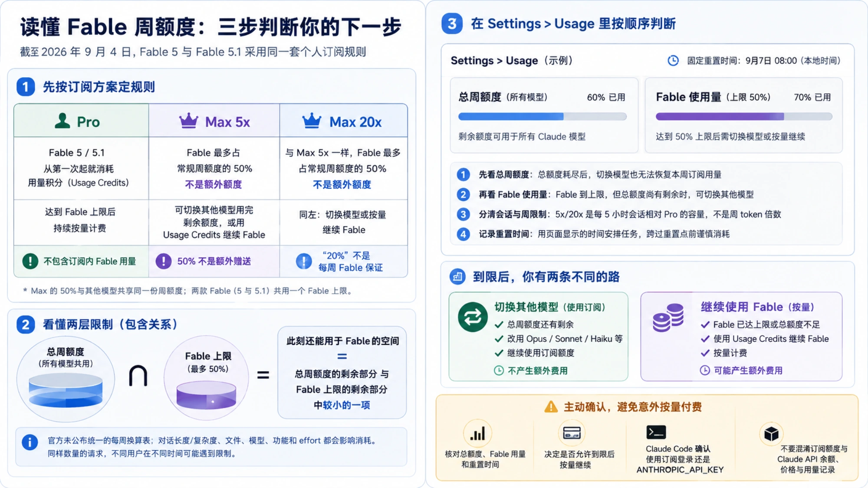Click the checkmark beside Fable 已达上限或总额度不足

pyautogui.click(x=705, y=324)
